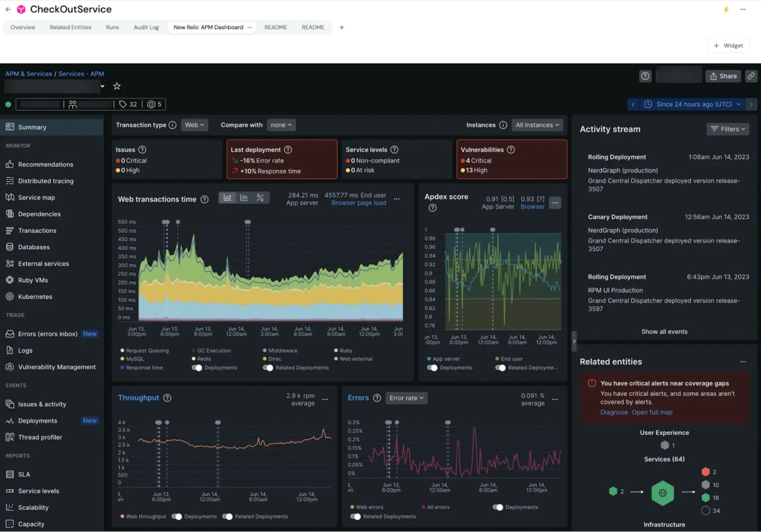Expand the entity name dropdown chevron
The height and width of the screenshot is (532, 761).
102,87
